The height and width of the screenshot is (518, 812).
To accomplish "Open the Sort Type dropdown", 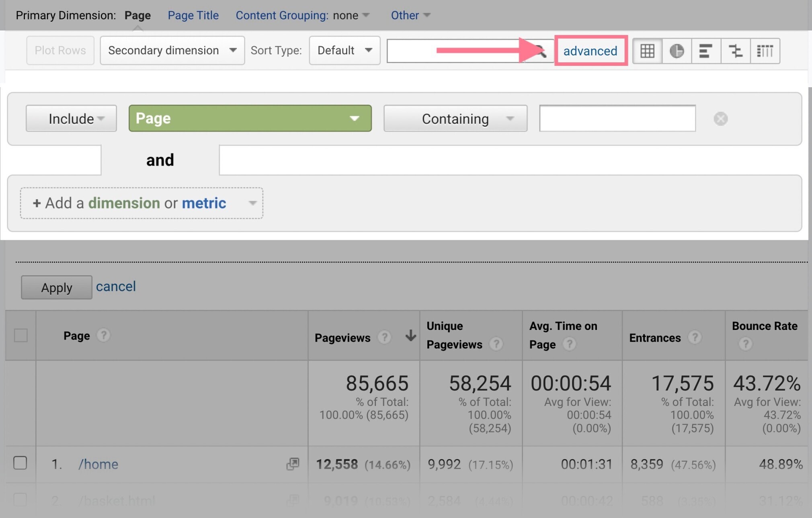I will tap(344, 50).
